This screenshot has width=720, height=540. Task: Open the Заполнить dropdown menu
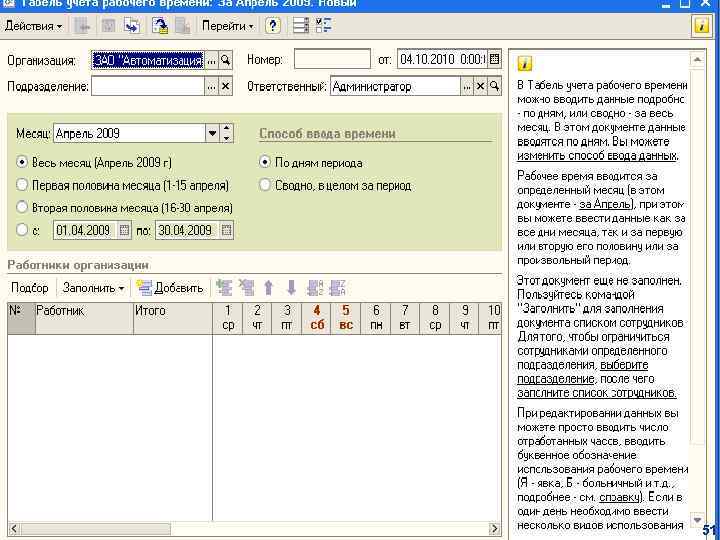93,288
